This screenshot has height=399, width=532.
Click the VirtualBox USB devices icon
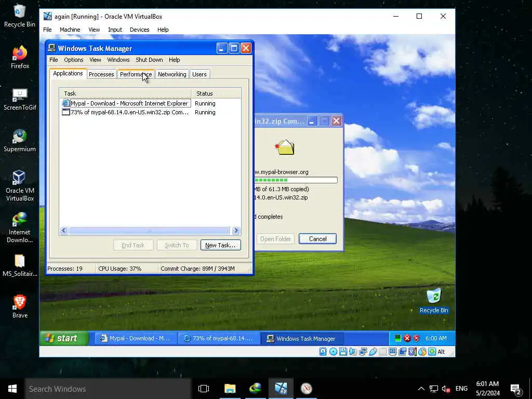373,352
